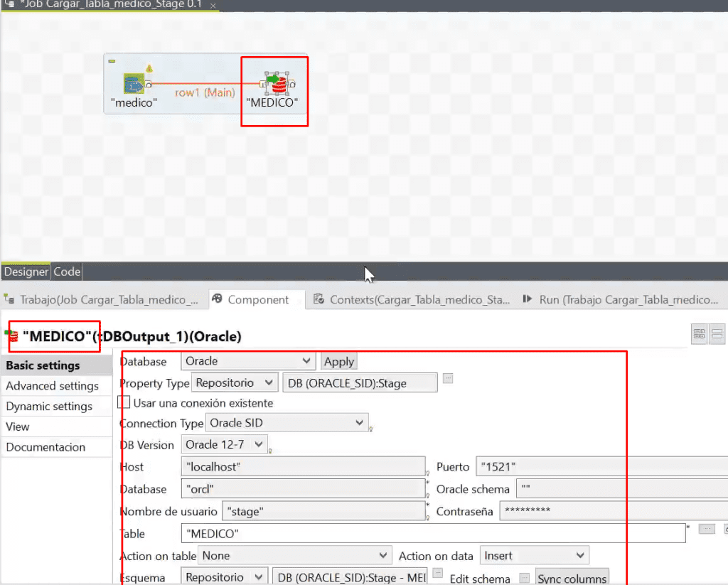Select Advanced settings section
The width and height of the screenshot is (728, 585).
click(53, 386)
